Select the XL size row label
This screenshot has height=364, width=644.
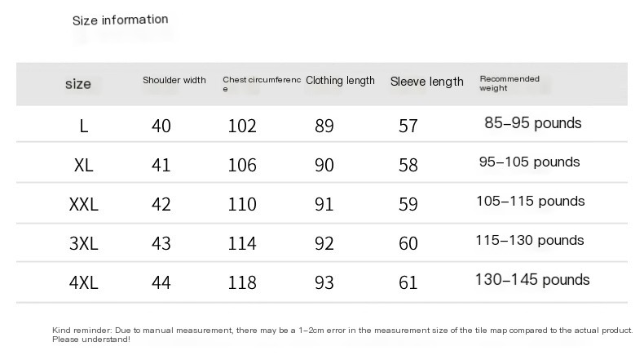click(x=84, y=166)
